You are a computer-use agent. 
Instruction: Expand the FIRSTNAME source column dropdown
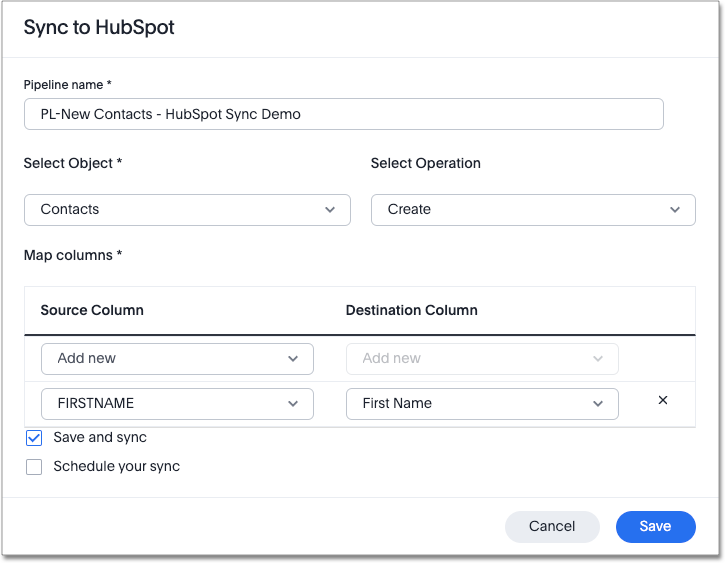coord(176,404)
